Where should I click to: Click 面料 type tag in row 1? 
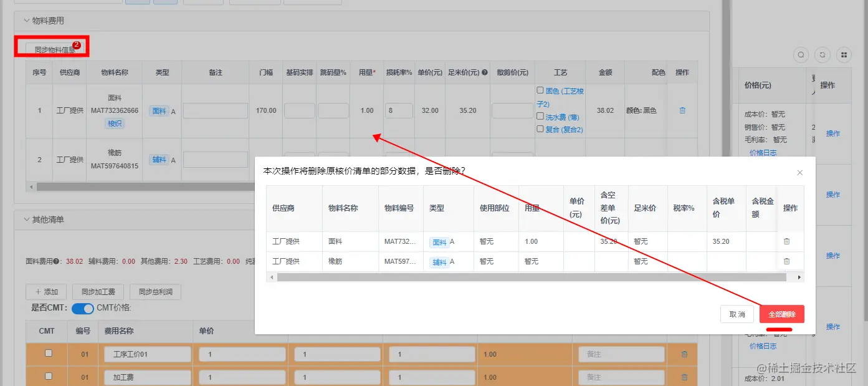pyautogui.click(x=159, y=111)
